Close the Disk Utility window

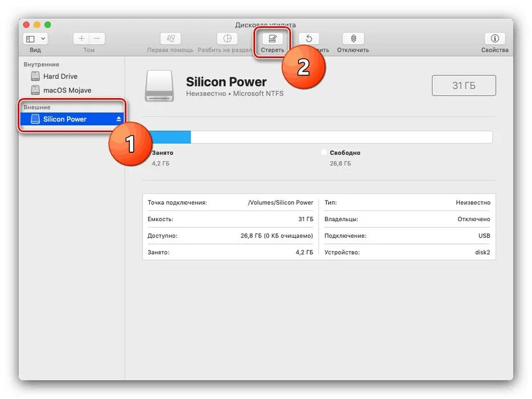(26, 25)
